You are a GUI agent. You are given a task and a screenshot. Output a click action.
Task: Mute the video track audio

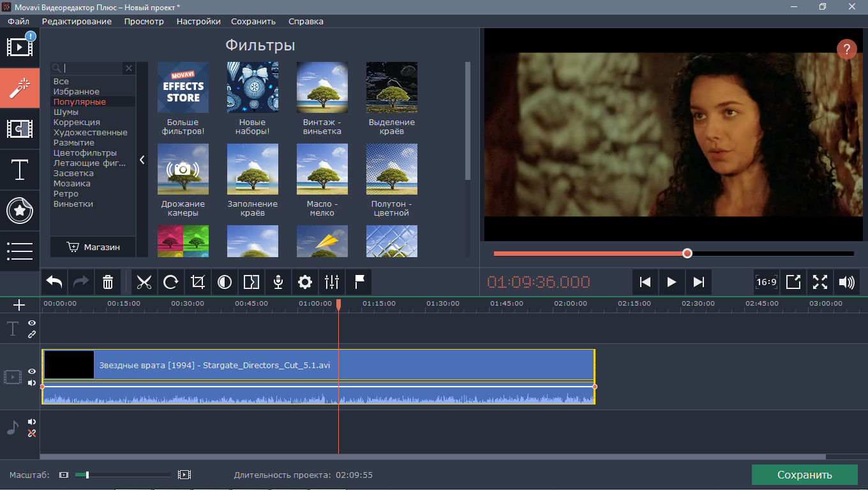[32, 383]
